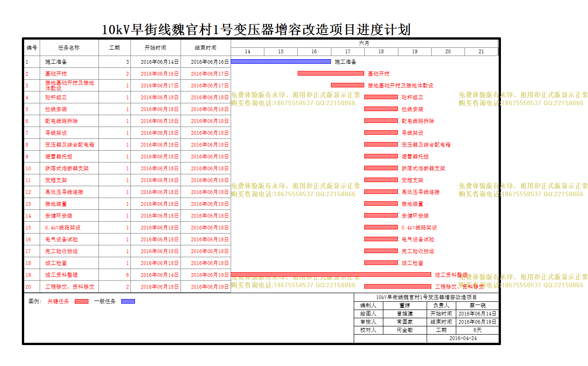Click 安健环安装 task name in table

click(59, 216)
